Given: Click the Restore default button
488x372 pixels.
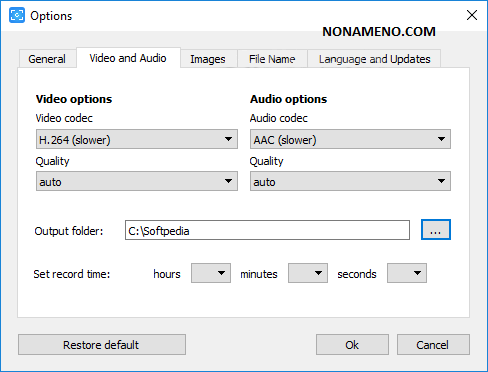Looking at the screenshot, I should click(102, 345).
